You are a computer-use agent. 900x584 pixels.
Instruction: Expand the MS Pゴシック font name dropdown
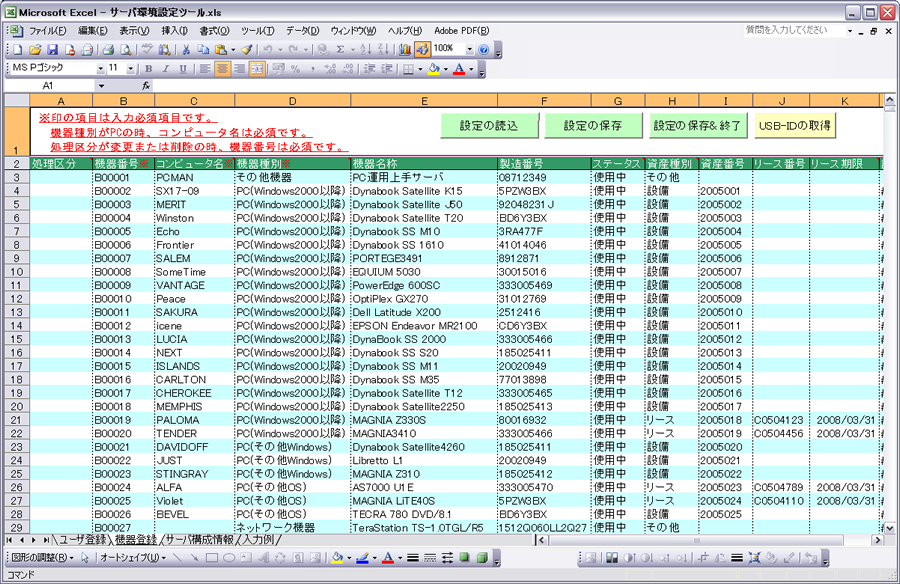point(100,69)
